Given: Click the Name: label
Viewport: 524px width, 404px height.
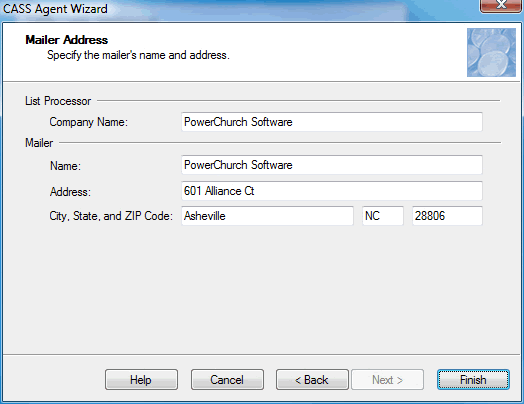Looking at the screenshot, I should click(x=66, y=166).
